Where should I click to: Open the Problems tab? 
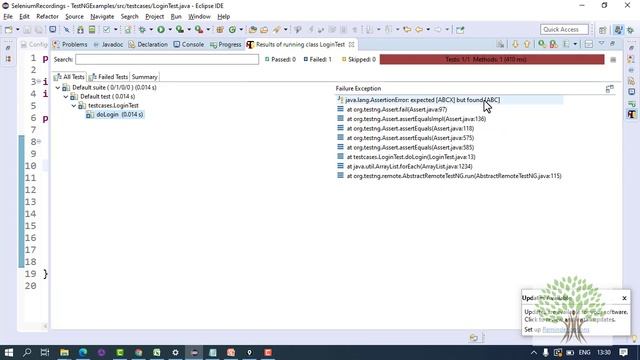[x=70, y=44]
